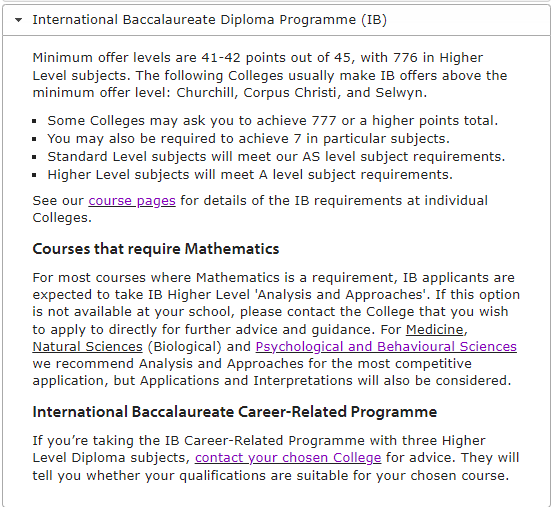The height and width of the screenshot is (507, 554).
Task: Open the course pages link
Action: pos(132,201)
